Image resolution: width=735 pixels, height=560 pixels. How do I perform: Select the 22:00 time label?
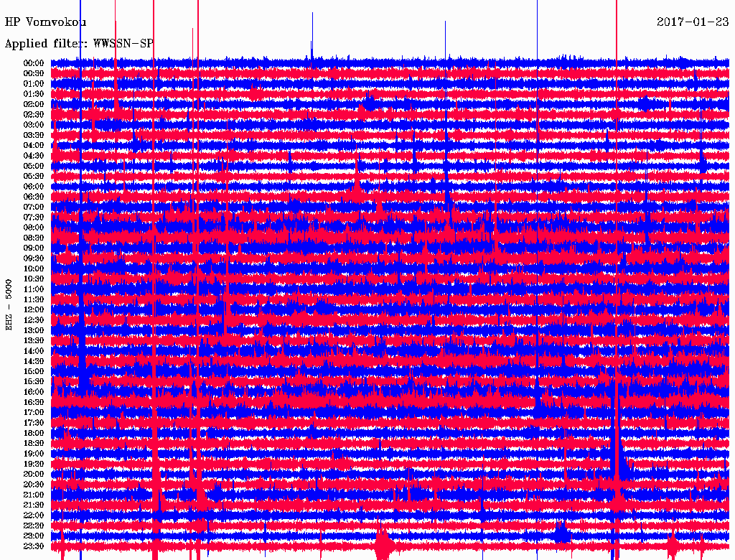34,515
